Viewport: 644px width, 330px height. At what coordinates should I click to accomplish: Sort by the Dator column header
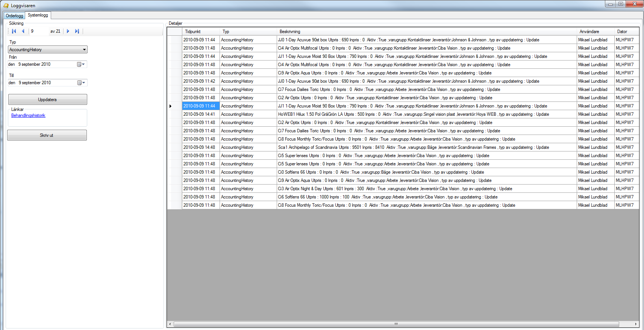(x=627, y=32)
